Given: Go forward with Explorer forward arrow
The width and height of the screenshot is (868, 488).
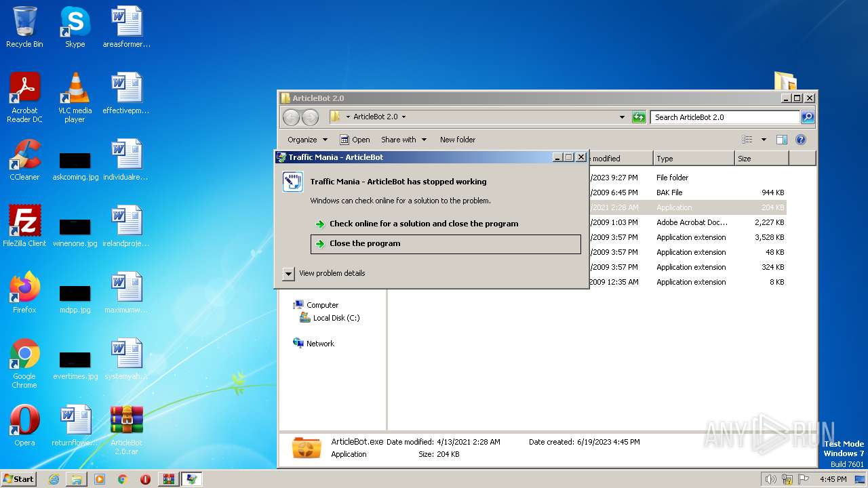Looking at the screenshot, I should click(310, 117).
